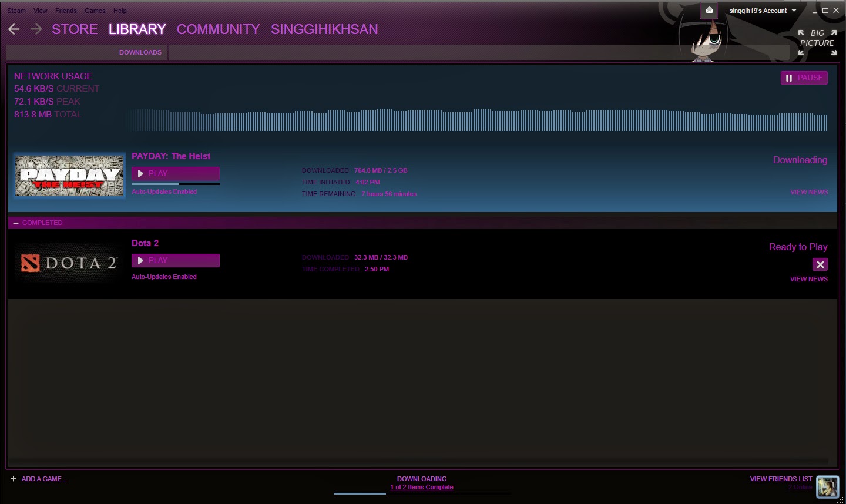Click the PAYDAY The Heist thumbnail
Screen dimensions: 846x504
point(70,176)
